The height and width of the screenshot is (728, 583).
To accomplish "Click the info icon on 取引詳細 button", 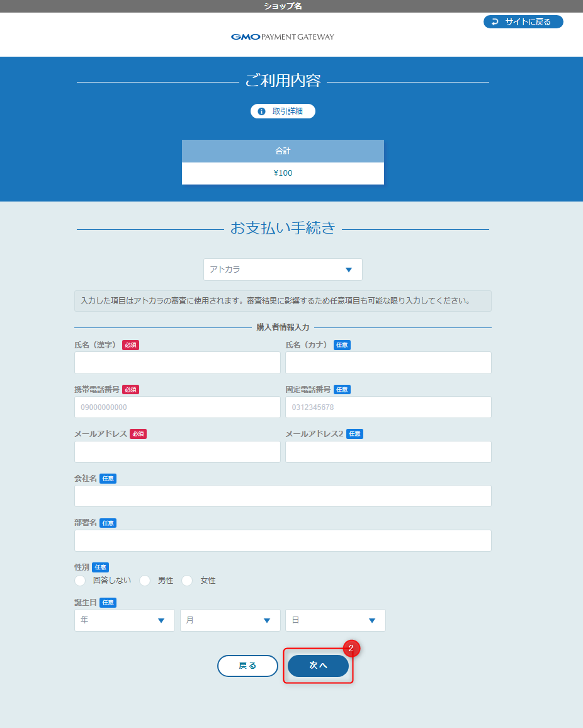I will [x=262, y=111].
